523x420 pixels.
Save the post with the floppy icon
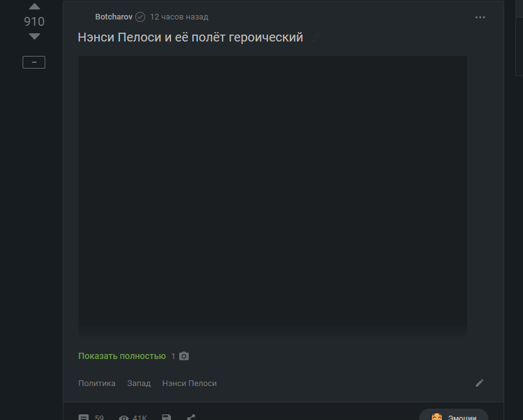coord(167,417)
